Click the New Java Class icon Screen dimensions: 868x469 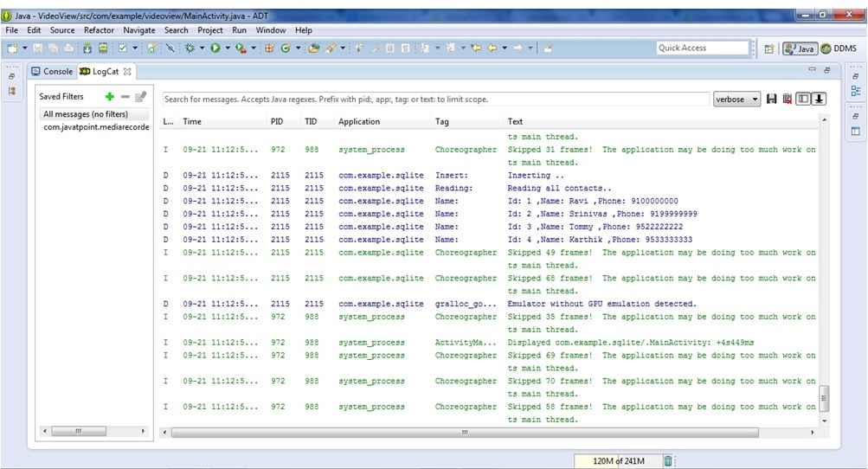pyautogui.click(x=286, y=48)
